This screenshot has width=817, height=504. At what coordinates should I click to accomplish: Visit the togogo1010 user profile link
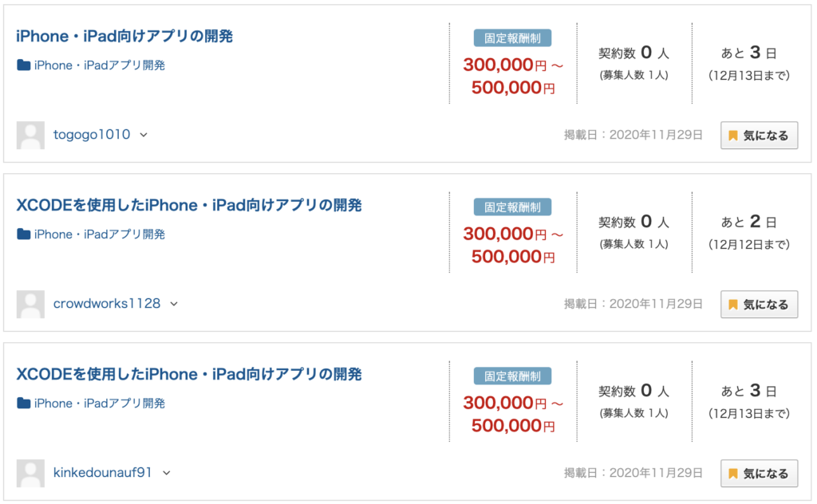click(92, 135)
